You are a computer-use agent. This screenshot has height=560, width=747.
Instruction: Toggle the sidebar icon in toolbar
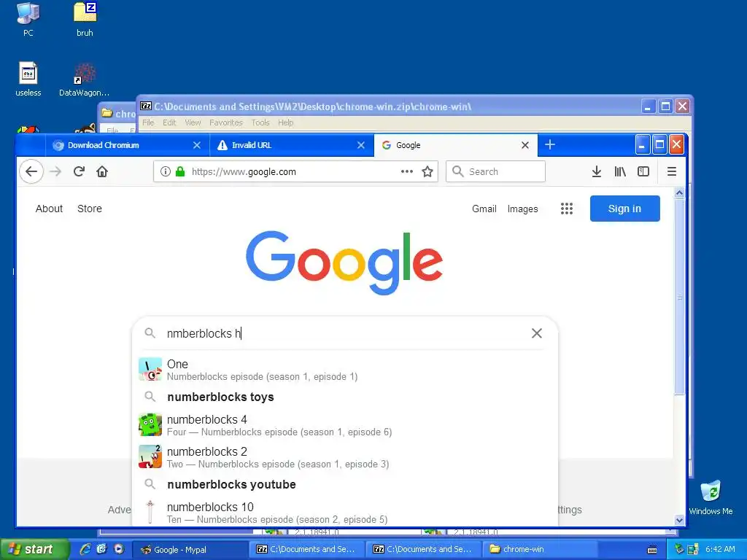[x=643, y=171]
